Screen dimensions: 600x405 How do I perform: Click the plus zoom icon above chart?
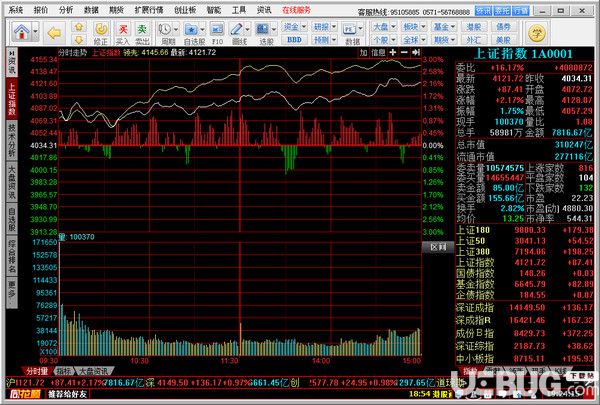click(x=393, y=52)
